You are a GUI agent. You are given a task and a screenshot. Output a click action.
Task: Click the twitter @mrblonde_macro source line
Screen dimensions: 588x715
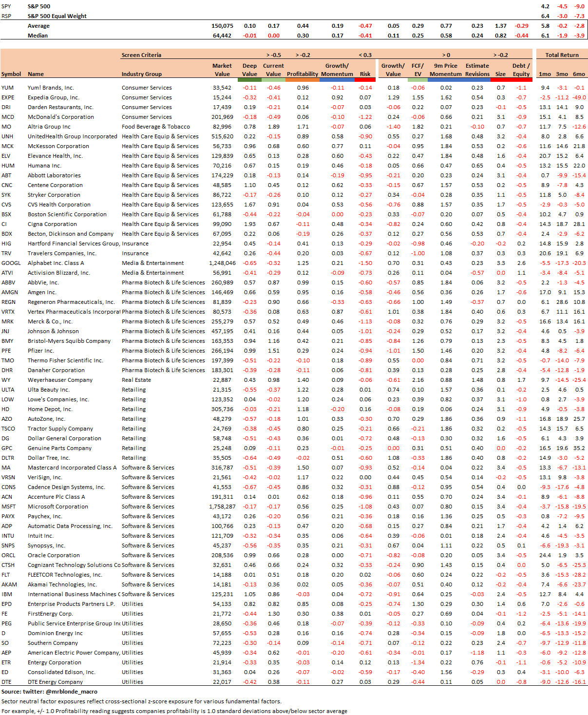[x=49, y=692]
